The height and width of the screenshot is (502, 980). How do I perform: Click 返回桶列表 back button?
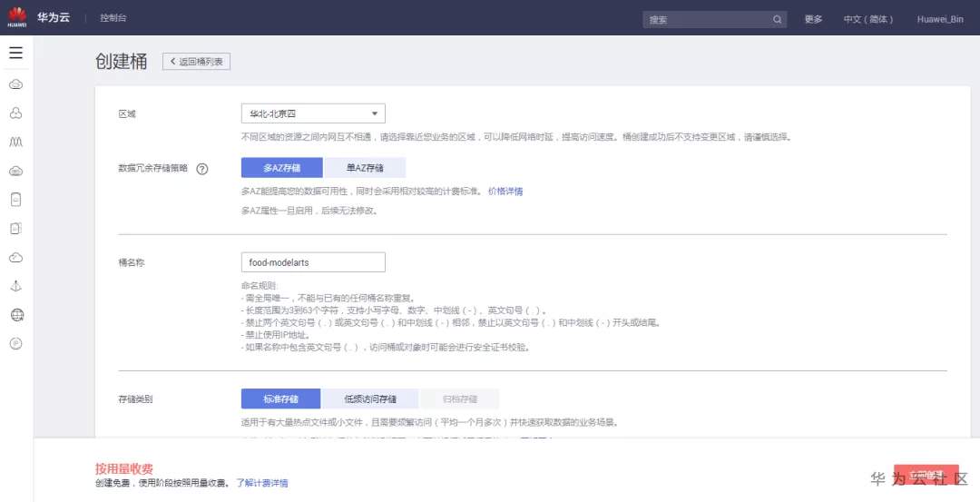(196, 61)
